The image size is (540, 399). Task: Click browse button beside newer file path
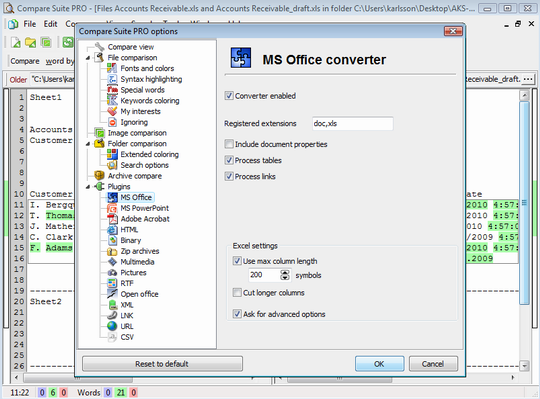pos(528,79)
